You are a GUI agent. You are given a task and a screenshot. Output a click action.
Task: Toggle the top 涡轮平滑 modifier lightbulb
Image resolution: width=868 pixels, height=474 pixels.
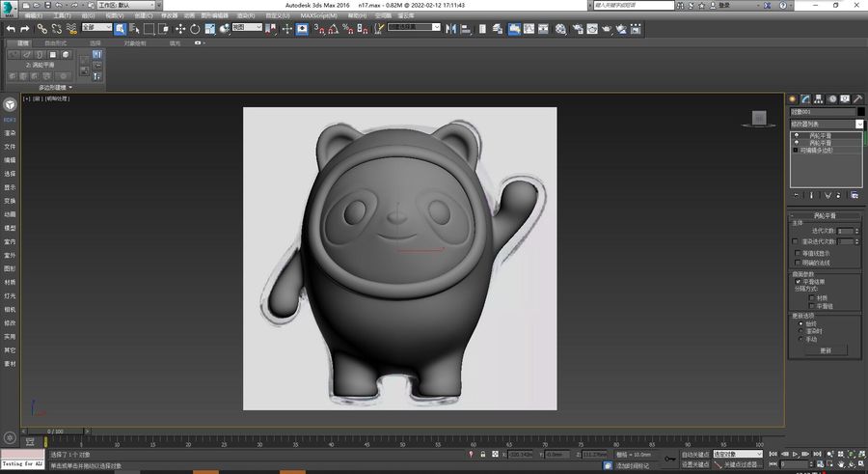click(797, 135)
